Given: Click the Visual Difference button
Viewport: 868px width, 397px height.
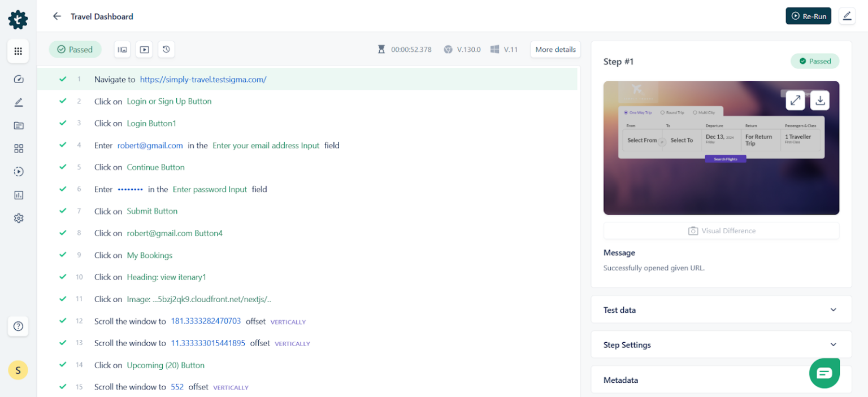Looking at the screenshot, I should click(x=721, y=230).
